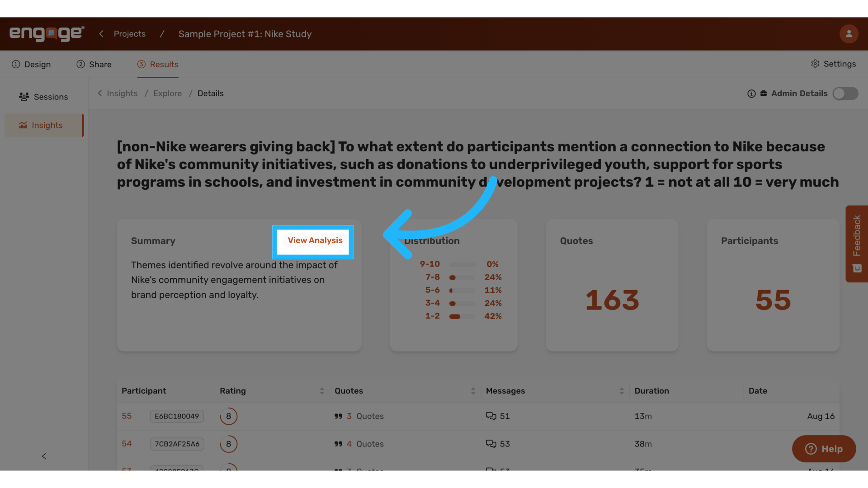Click the 3-4 distribution bar
868x488 pixels.
click(462, 304)
